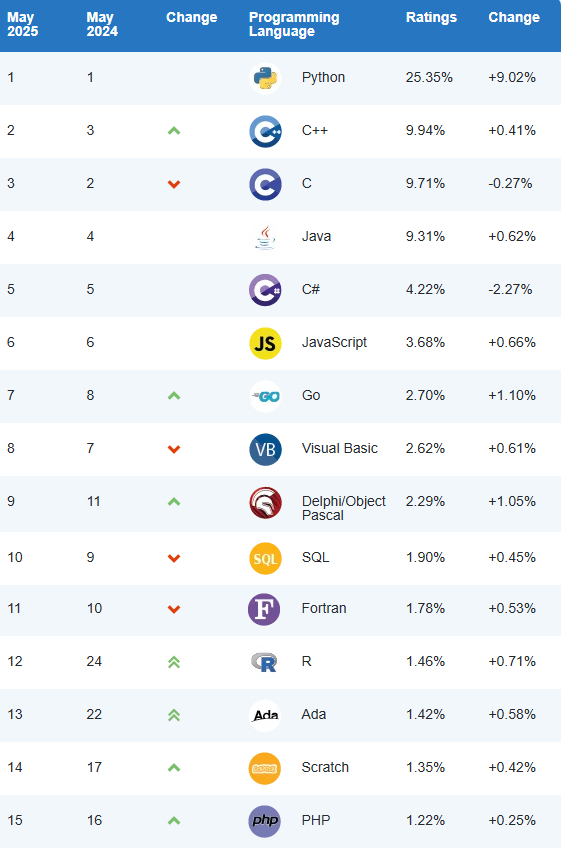Image resolution: width=561 pixels, height=848 pixels.
Task: Click the Ratings column header
Action: point(431,17)
